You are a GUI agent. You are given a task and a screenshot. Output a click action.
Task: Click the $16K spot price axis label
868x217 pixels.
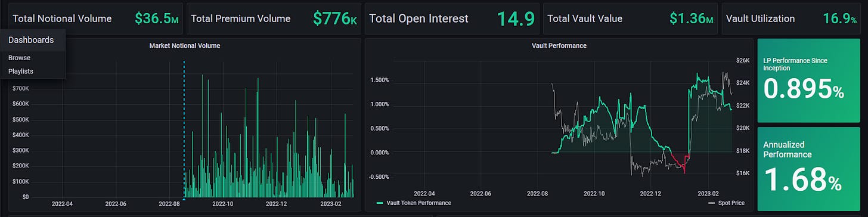tap(743, 173)
